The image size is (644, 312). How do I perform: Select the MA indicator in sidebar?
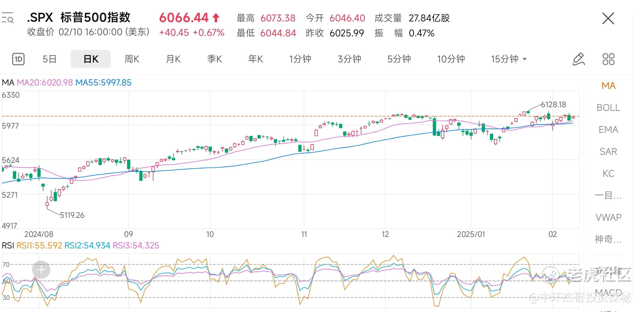[608, 86]
